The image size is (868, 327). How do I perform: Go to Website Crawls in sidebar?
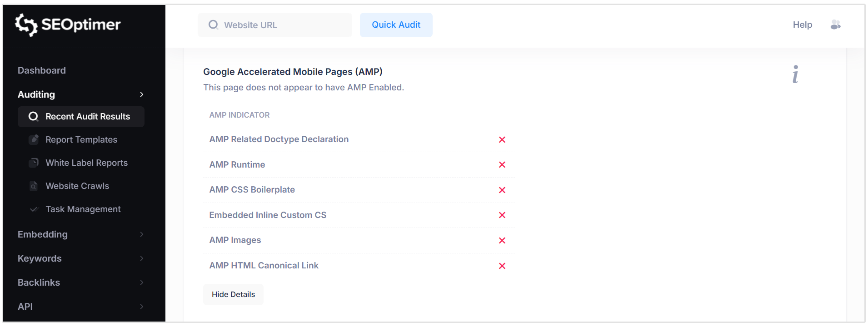coord(77,186)
